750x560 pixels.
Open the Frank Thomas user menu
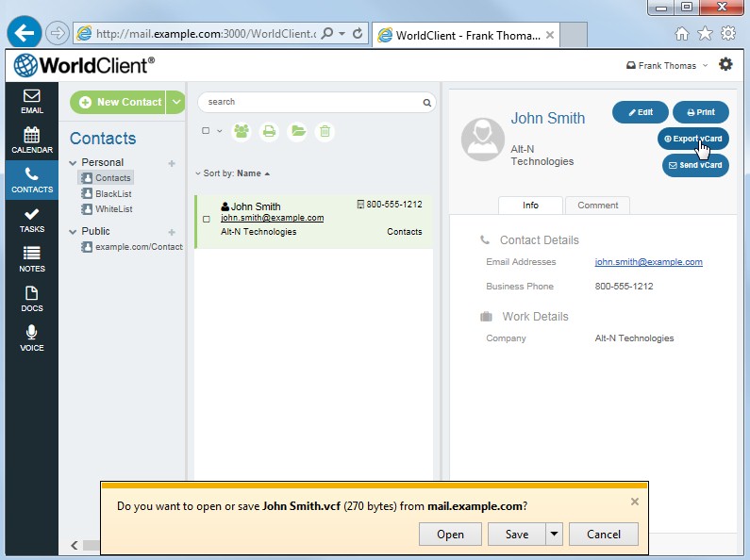click(667, 65)
